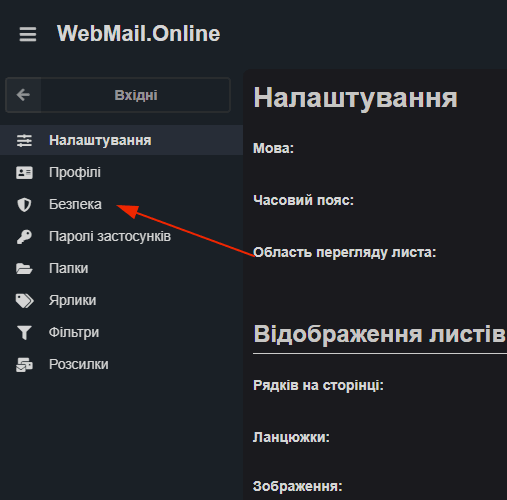This screenshot has width=507, height=500.
Task: Click the shield icon for Безпека
Action: pyautogui.click(x=24, y=204)
